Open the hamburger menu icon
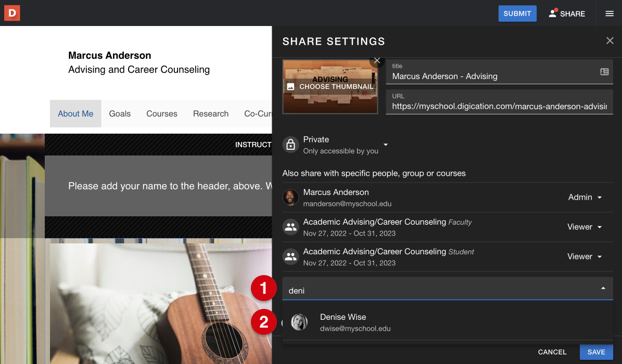622x364 pixels. pos(610,14)
